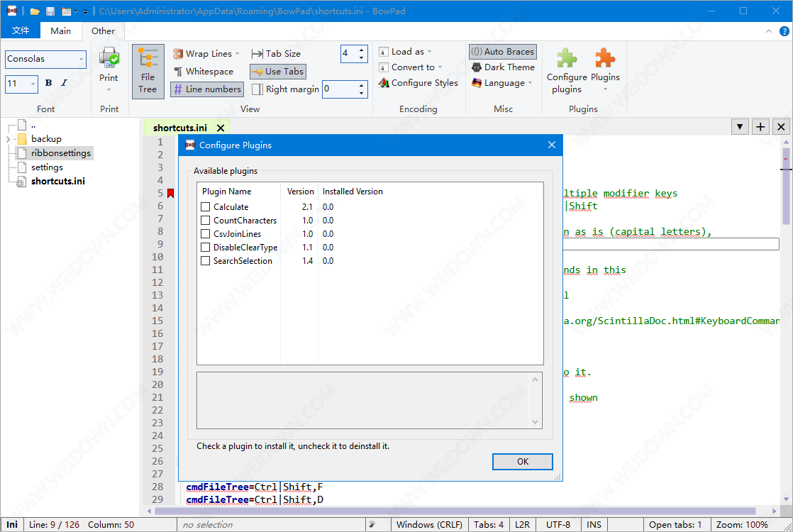793x532 pixels.
Task: Click the editor's vertical scrollbar thumb
Action: pos(786,186)
